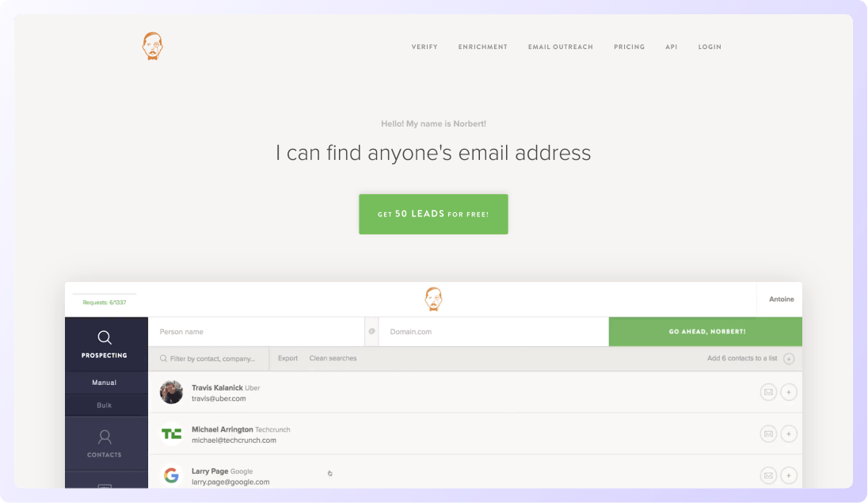Click the Export link
Viewport: 868px width, 503px height.
(287, 359)
